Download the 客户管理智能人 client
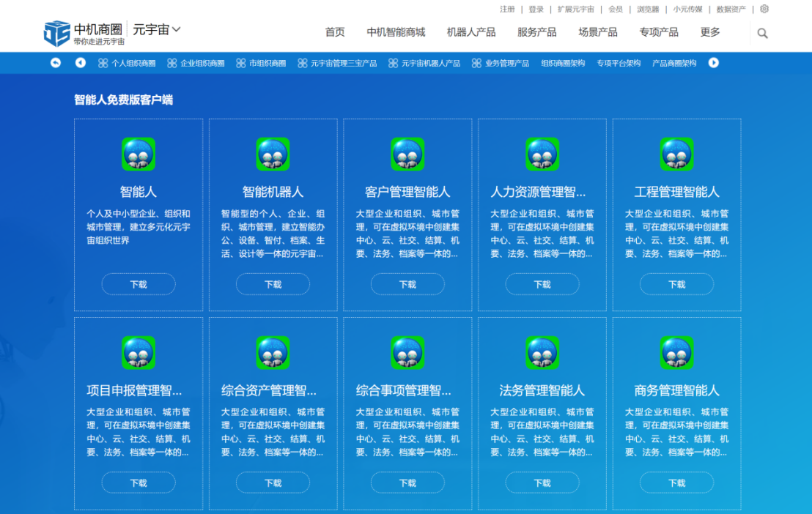The height and width of the screenshot is (514, 812). coord(407,284)
